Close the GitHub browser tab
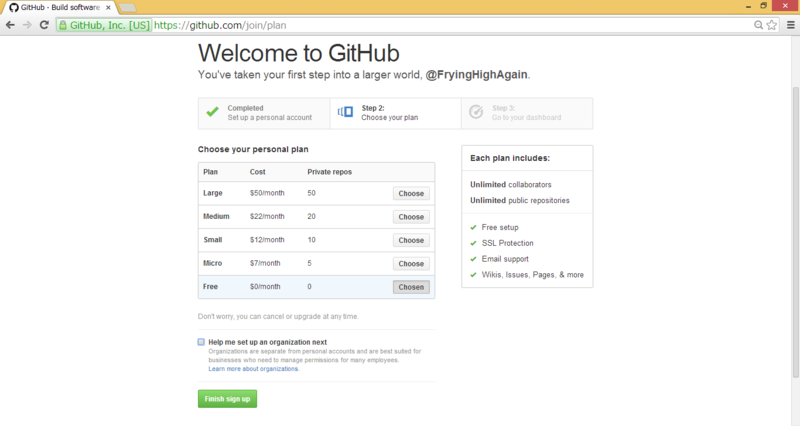The height and width of the screenshot is (426, 800). (x=108, y=8)
